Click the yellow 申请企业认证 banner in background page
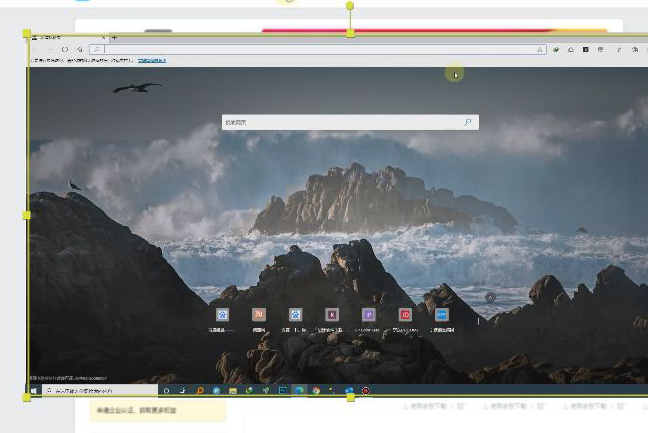The height and width of the screenshot is (433, 649). [x=158, y=410]
